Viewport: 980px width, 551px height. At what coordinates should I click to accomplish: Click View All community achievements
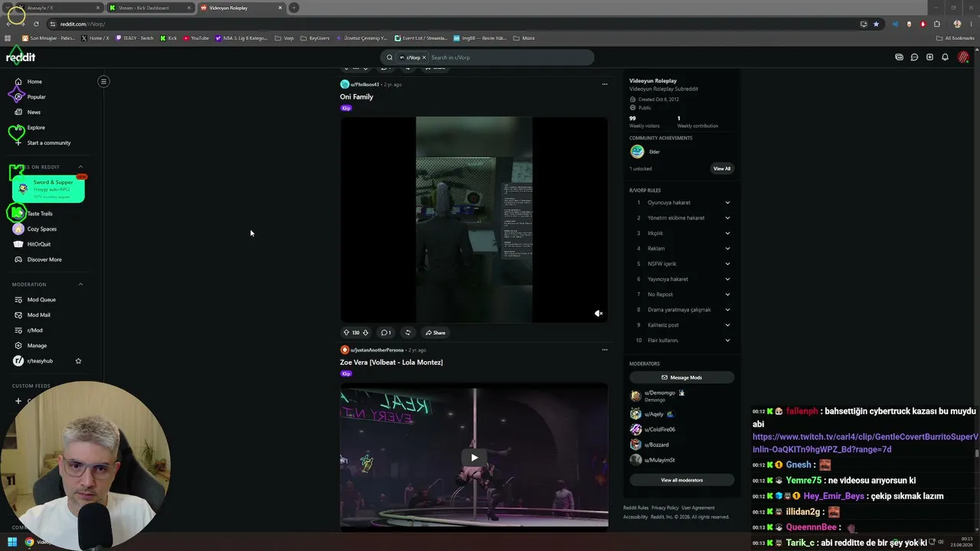click(722, 168)
